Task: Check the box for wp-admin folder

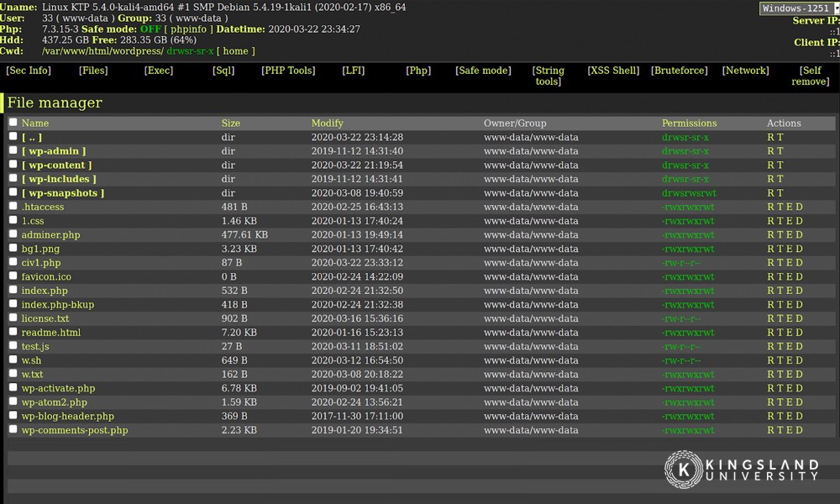Action: click(13, 150)
